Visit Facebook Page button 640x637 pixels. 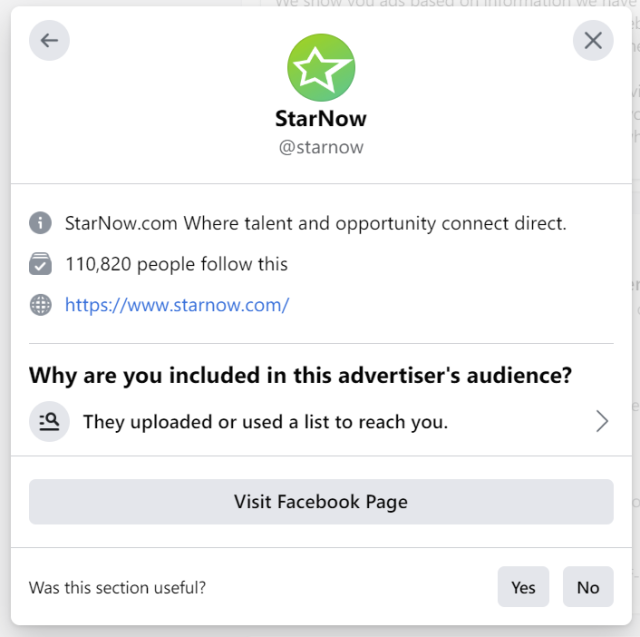(x=321, y=502)
